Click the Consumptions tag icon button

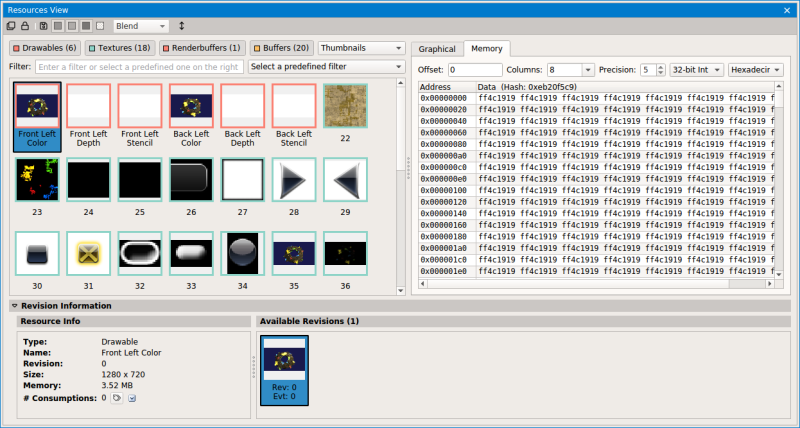pyautogui.click(x=117, y=398)
